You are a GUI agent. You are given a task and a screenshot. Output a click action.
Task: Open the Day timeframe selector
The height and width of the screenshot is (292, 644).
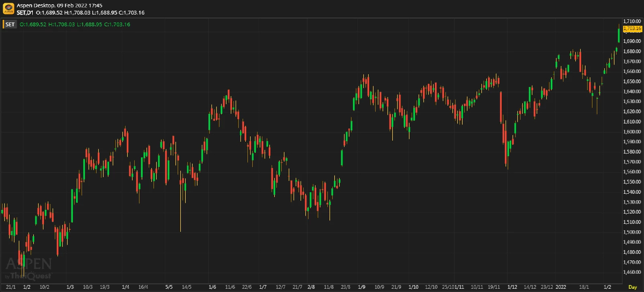point(633,287)
